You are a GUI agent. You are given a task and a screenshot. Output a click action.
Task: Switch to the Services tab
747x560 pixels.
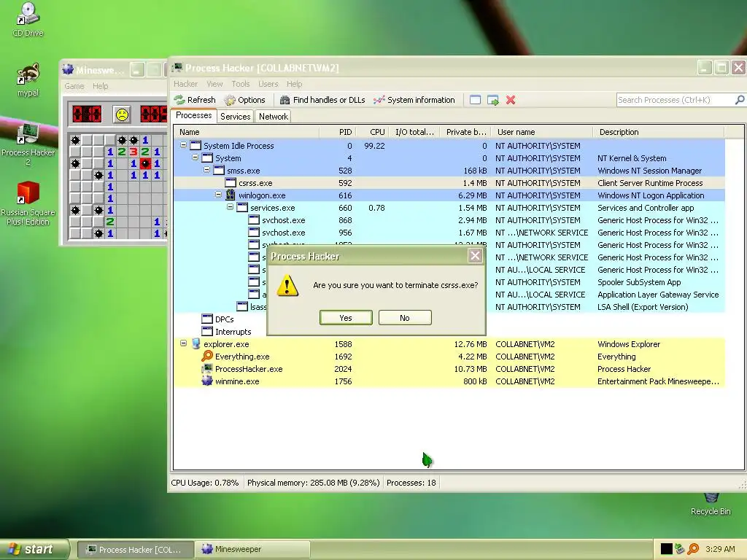coord(236,117)
